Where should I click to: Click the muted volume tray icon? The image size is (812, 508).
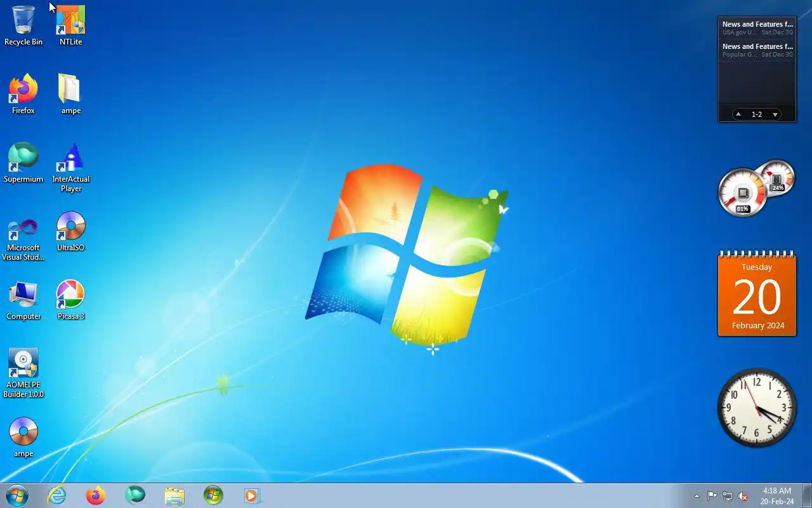(x=743, y=496)
